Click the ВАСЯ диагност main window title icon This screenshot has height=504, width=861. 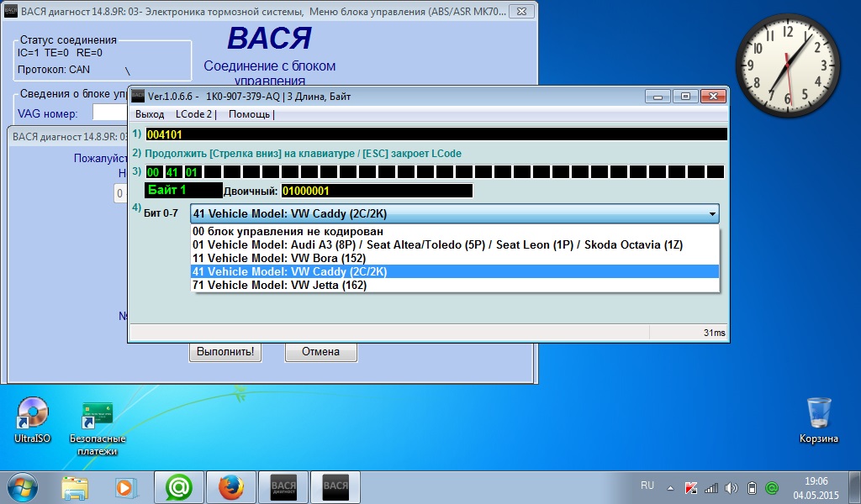[11, 11]
